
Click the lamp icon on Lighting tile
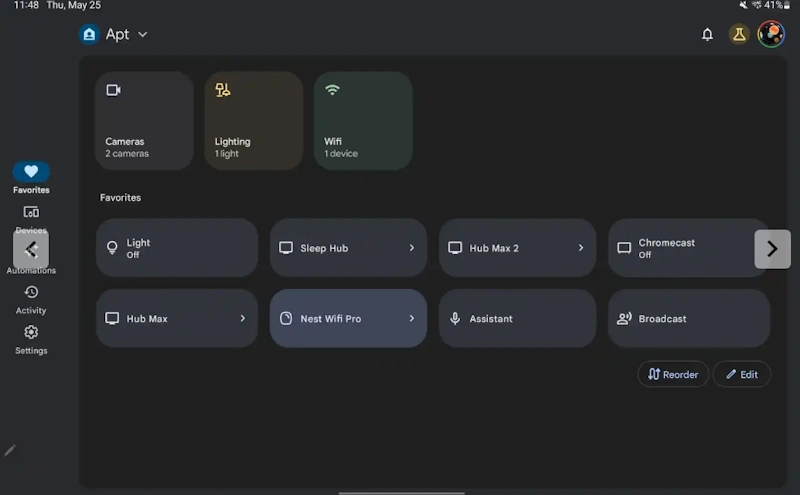point(222,90)
